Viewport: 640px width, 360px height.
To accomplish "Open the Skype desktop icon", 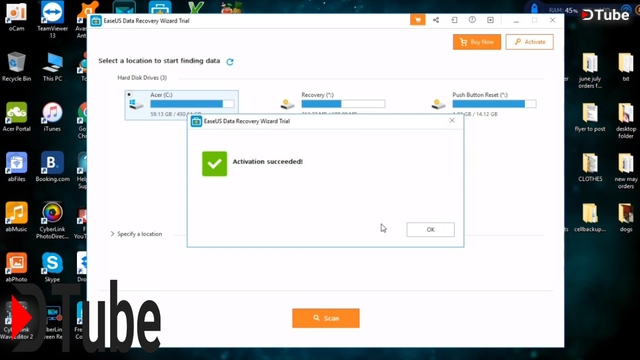I will (x=52, y=267).
